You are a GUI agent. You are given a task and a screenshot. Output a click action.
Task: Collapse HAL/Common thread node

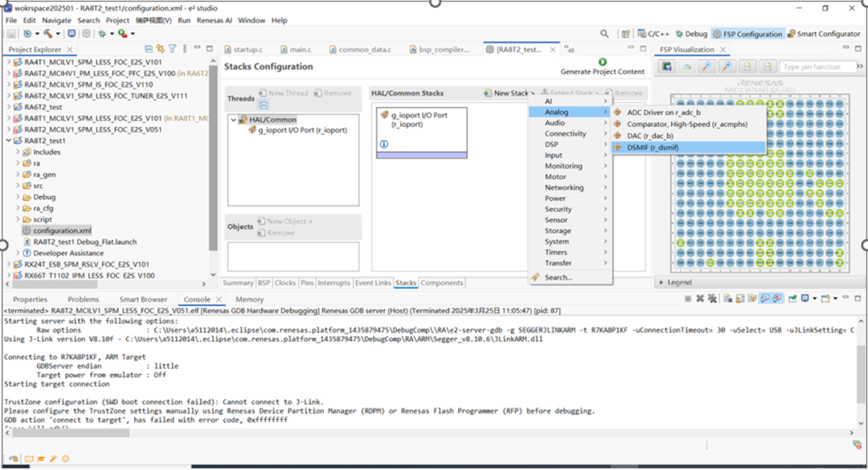point(233,120)
